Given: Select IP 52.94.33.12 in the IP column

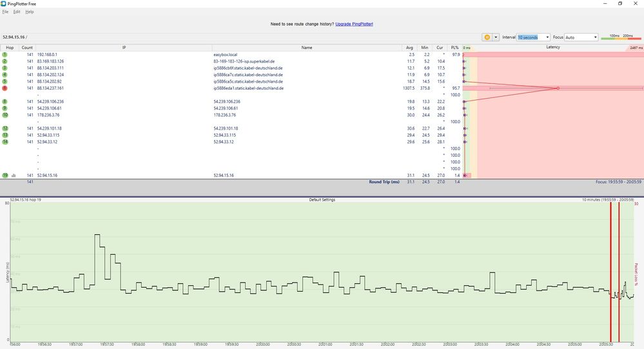Looking at the screenshot, I should (47, 142).
